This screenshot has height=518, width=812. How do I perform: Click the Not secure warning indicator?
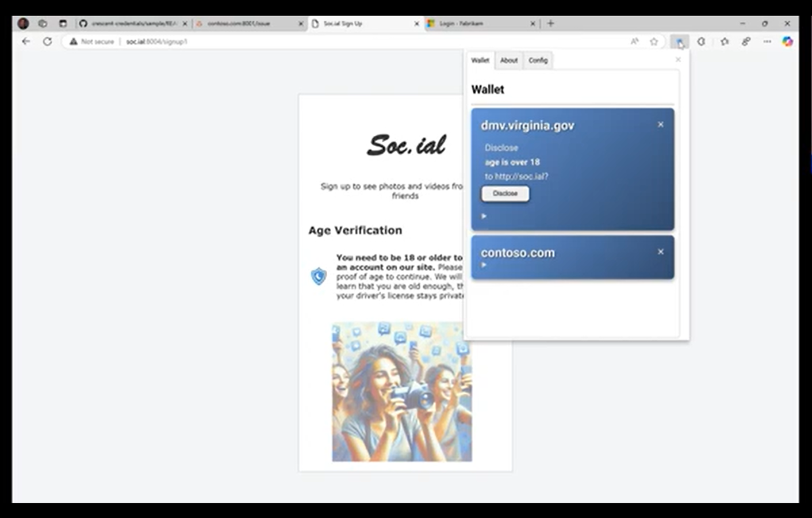click(92, 41)
